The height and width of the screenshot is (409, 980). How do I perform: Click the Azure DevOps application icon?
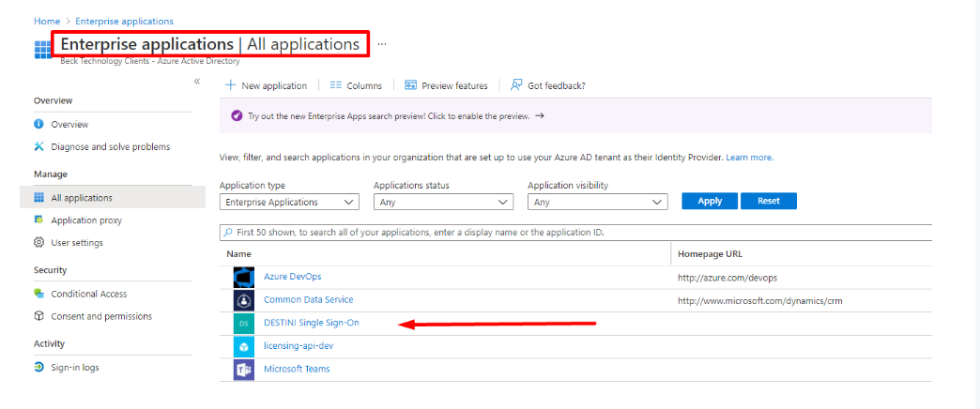(244, 278)
